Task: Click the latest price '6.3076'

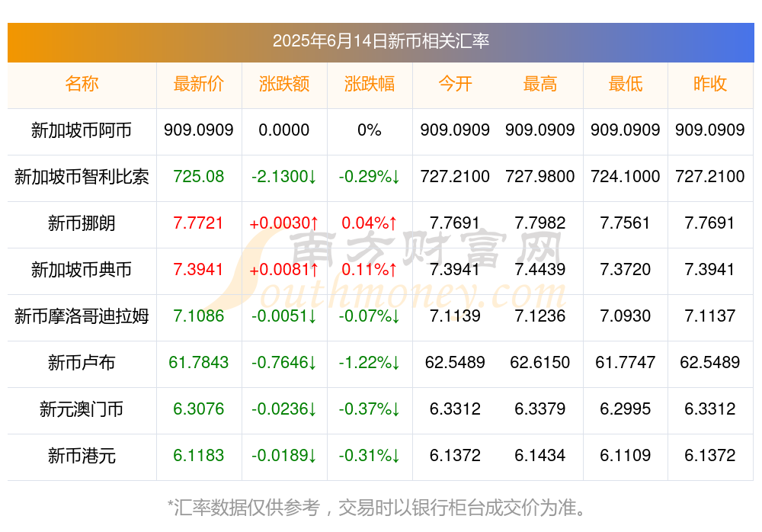Action: pyautogui.click(x=198, y=409)
